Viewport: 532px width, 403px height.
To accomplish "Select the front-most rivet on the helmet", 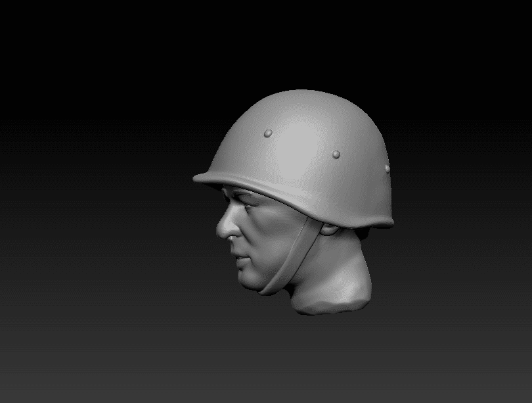I will (x=267, y=133).
